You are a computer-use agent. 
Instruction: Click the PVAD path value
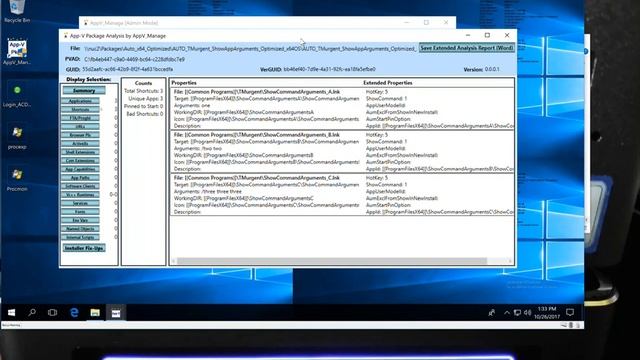click(134, 59)
